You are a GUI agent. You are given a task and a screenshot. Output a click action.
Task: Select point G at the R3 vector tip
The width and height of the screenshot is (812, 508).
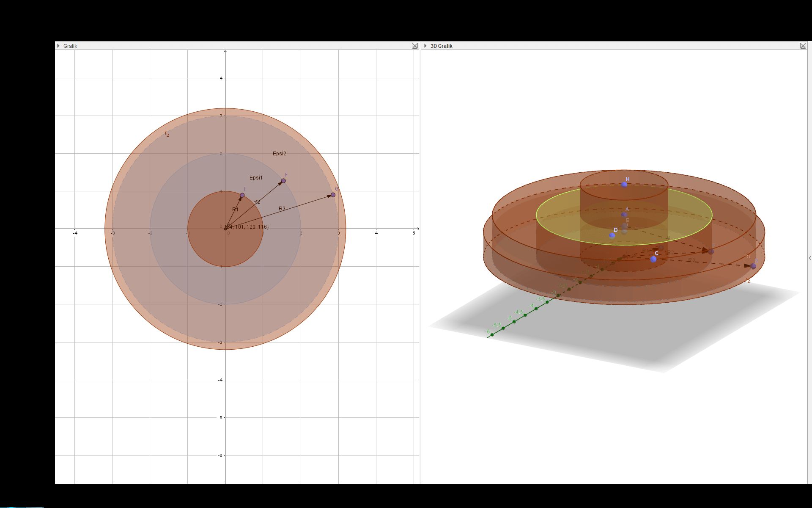point(333,195)
